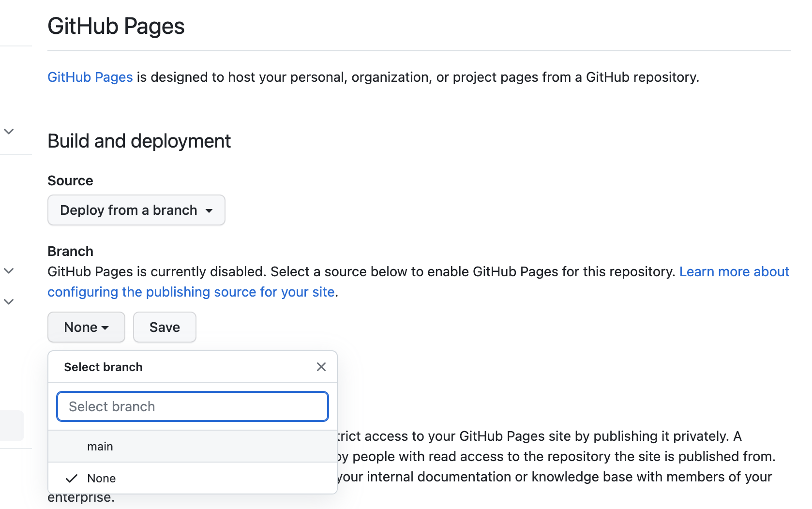
Task: Open the Source deployment dropdown
Action: [136, 210]
